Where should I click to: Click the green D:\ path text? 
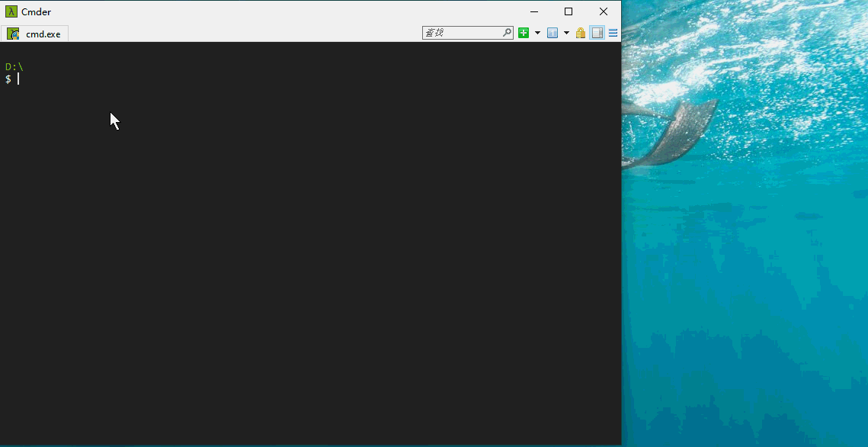[14, 67]
